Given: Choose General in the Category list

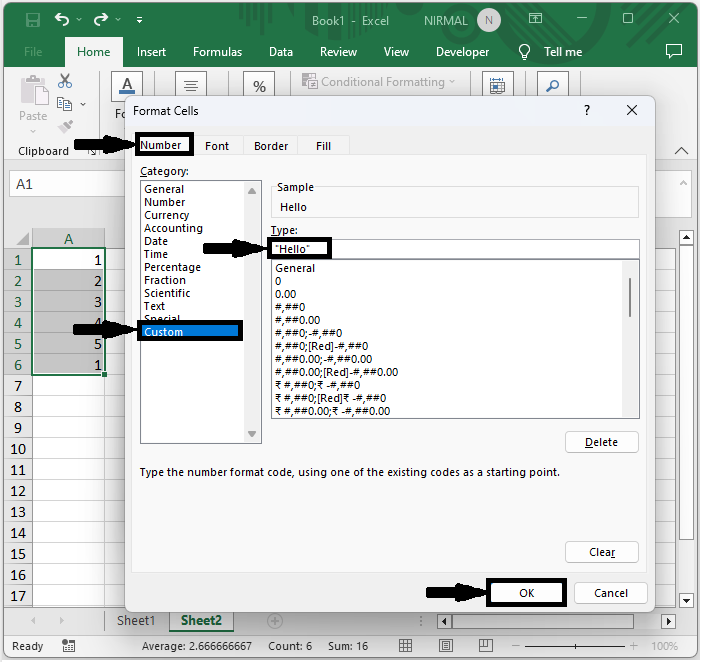Looking at the screenshot, I should 164,189.
